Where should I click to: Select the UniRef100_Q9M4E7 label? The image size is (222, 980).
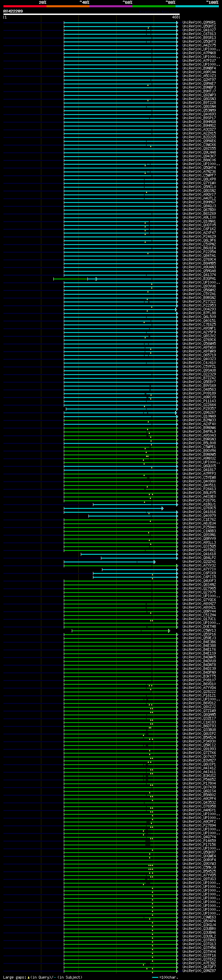coord(199,84)
